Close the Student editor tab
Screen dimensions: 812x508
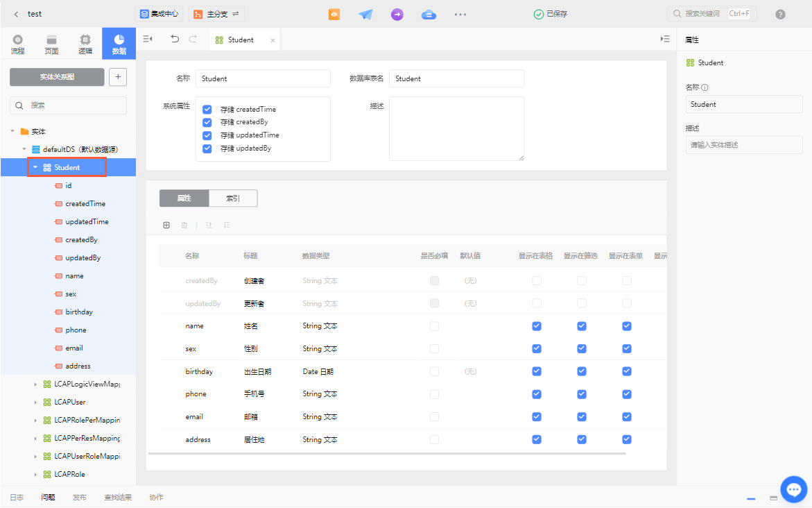click(273, 40)
